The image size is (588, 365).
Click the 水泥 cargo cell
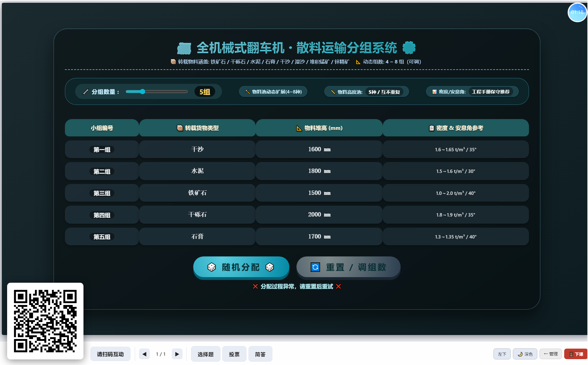coord(197,171)
